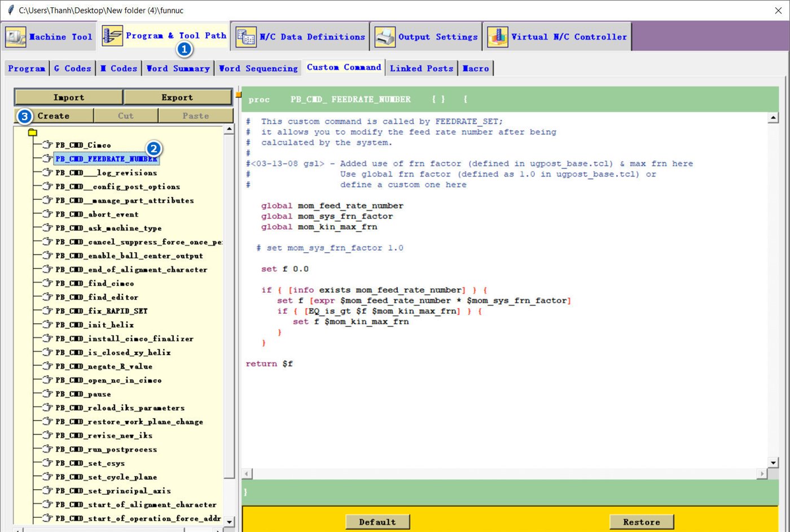The width and height of the screenshot is (790, 532).
Task: Select PB_CMD_is_closed_xy_helix
Action: coord(113,353)
